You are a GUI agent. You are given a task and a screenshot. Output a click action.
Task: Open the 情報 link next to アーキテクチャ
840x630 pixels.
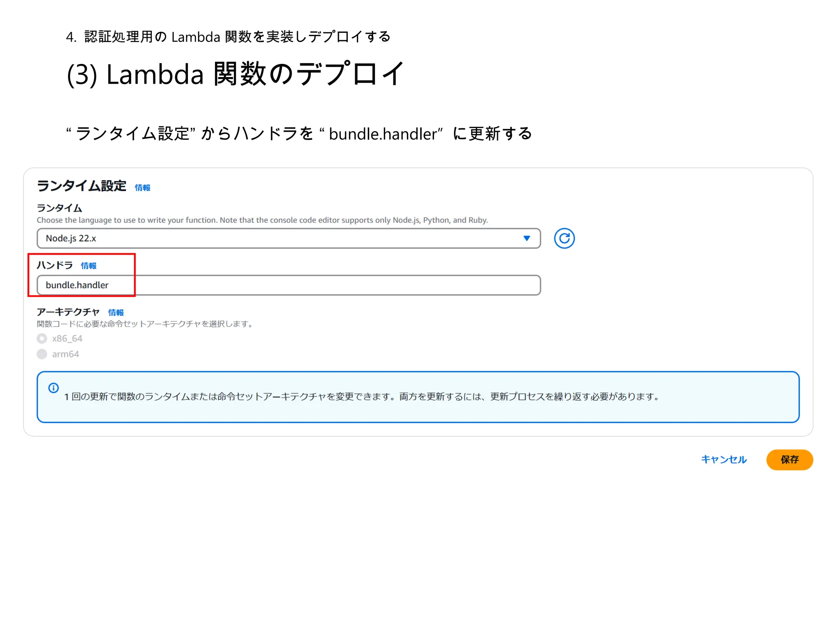(x=116, y=313)
